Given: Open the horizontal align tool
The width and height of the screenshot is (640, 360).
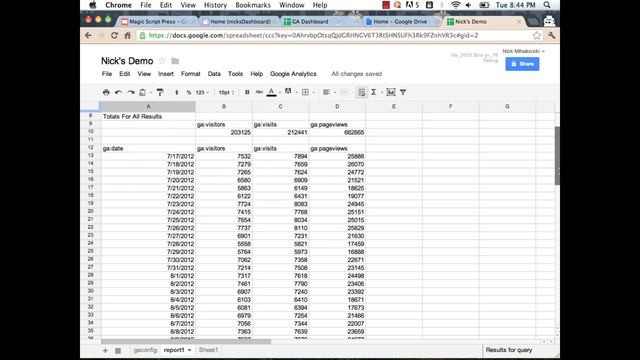Looking at the screenshot, I should (x=326, y=92).
